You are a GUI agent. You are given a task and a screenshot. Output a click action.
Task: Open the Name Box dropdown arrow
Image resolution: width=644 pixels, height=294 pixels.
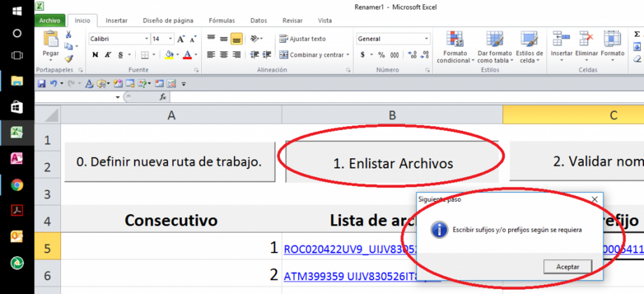coord(118,97)
